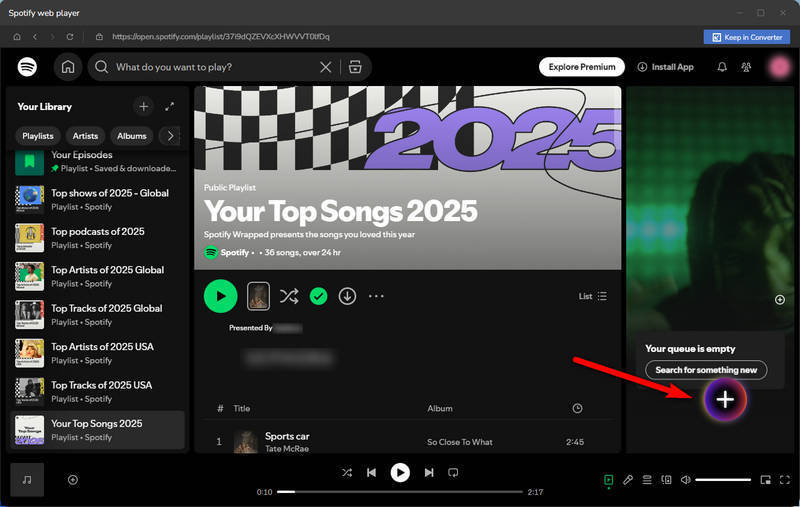Click the add icon on right panel artwork
Screen dimensions: 800x507
point(780,299)
